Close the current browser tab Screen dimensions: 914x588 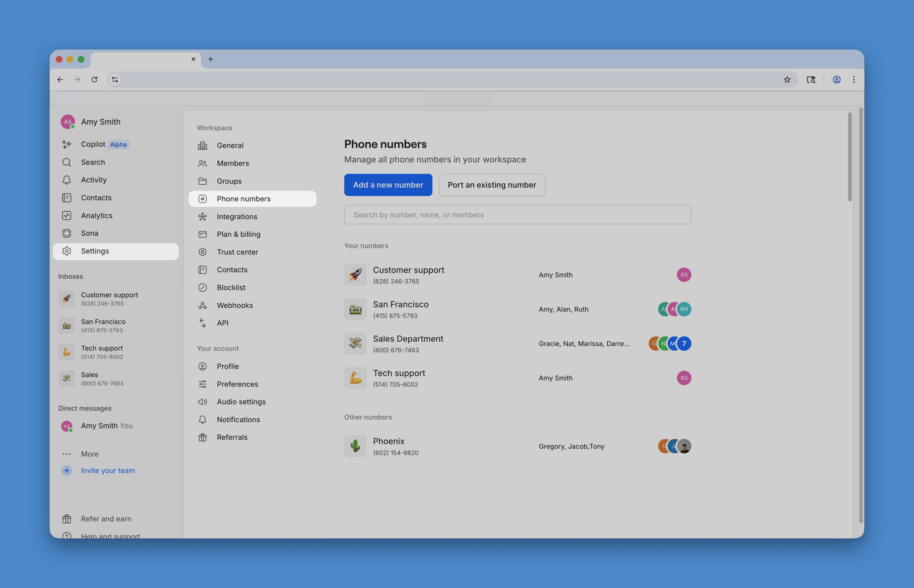point(193,59)
